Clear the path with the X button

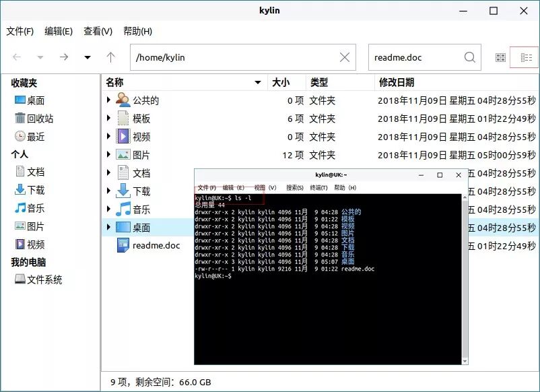point(344,57)
